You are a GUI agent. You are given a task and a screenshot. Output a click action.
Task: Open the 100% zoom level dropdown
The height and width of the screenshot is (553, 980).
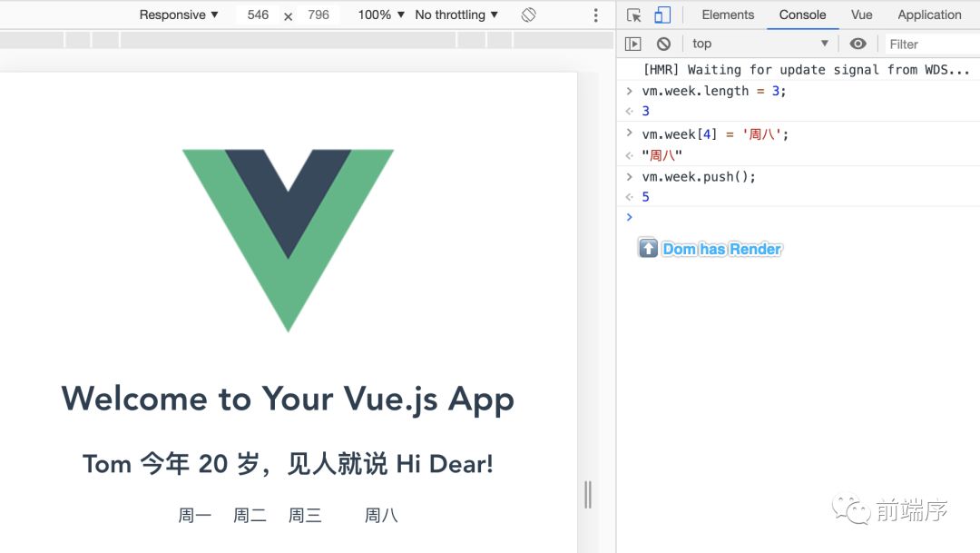pos(378,15)
